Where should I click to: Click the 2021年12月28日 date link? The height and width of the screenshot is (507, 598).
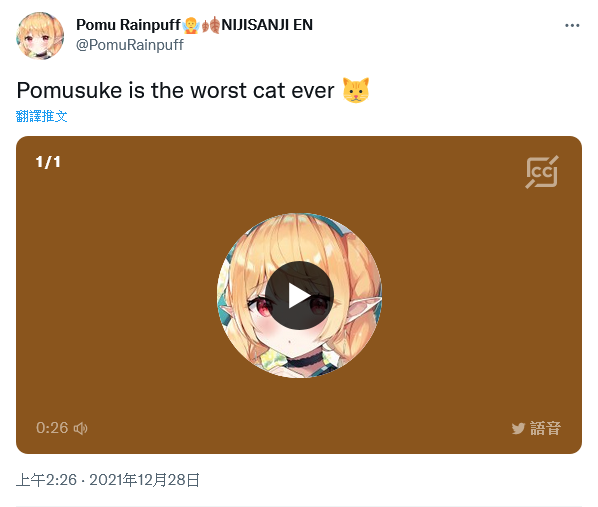pos(145,480)
